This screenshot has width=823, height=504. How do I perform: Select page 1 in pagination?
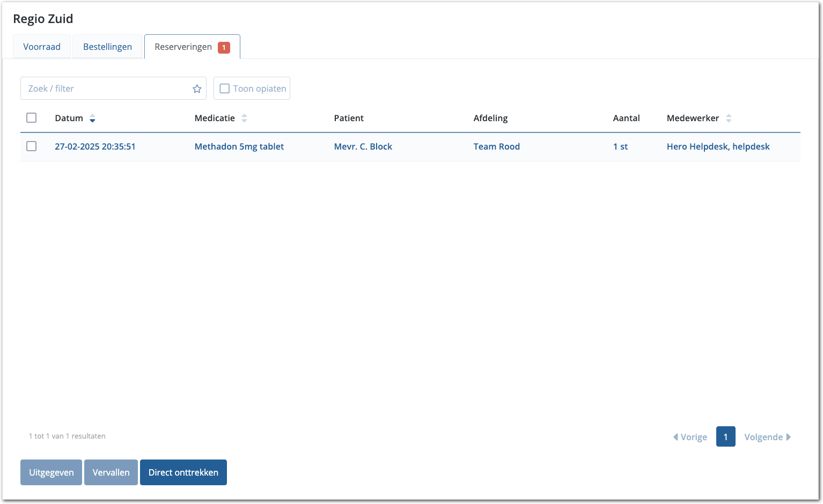point(725,436)
